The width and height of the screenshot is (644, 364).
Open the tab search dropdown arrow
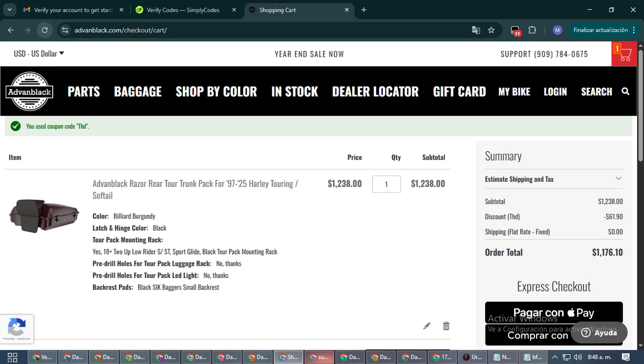[x=9, y=10]
